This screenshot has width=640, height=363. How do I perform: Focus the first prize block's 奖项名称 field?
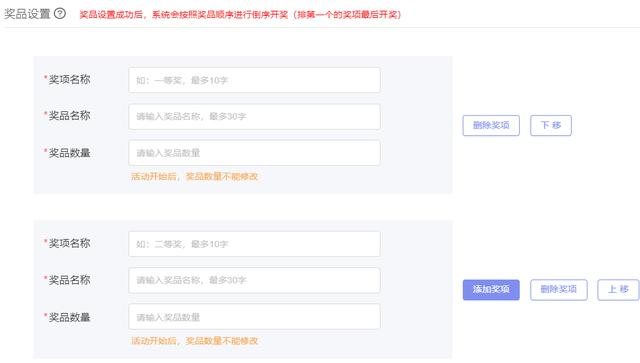[254, 80]
